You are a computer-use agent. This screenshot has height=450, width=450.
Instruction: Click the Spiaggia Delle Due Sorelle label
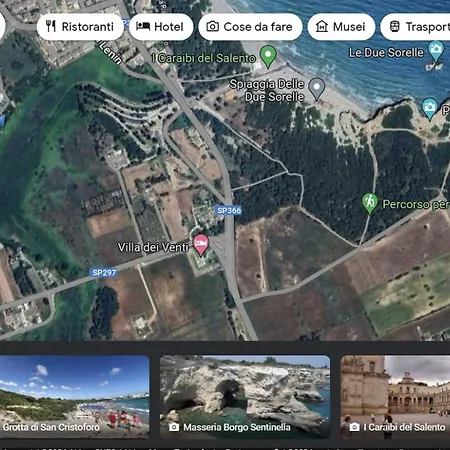click(x=267, y=90)
